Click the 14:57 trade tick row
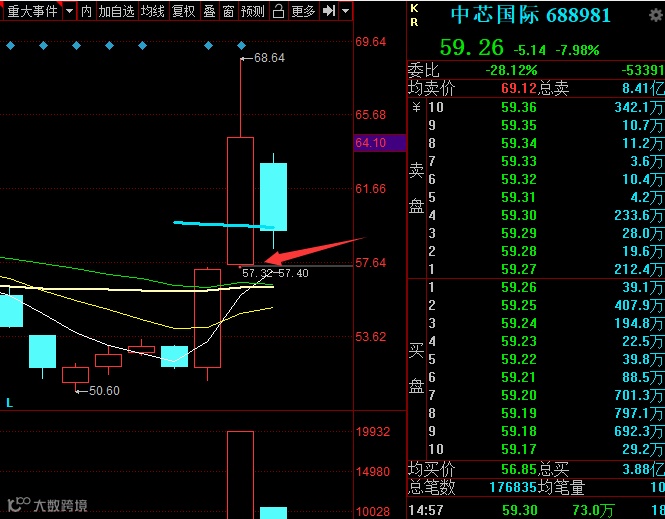The height and width of the screenshot is (519, 665). (536, 510)
